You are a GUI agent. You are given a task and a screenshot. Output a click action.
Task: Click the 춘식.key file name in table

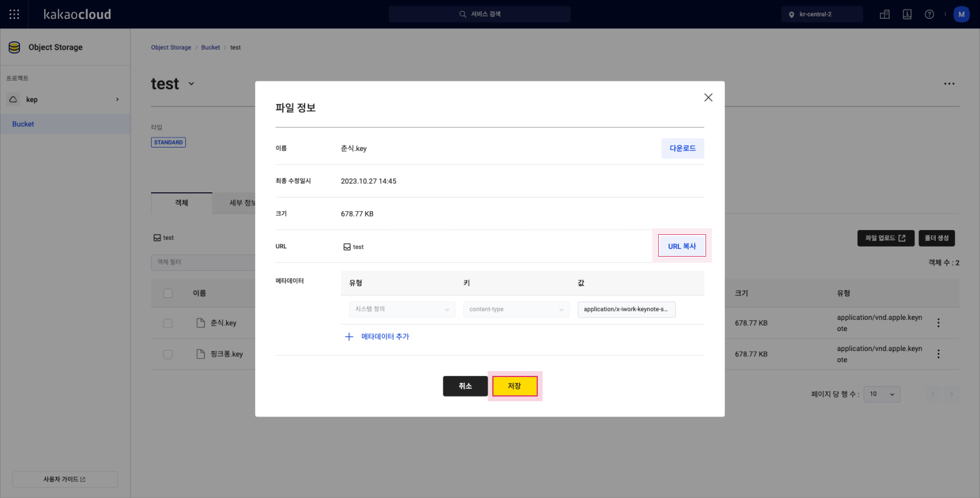pyautogui.click(x=224, y=323)
